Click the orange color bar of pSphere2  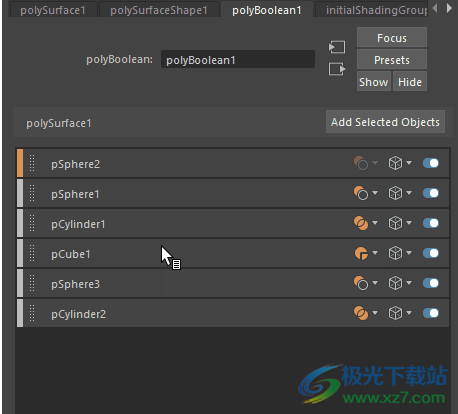click(x=20, y=163)
